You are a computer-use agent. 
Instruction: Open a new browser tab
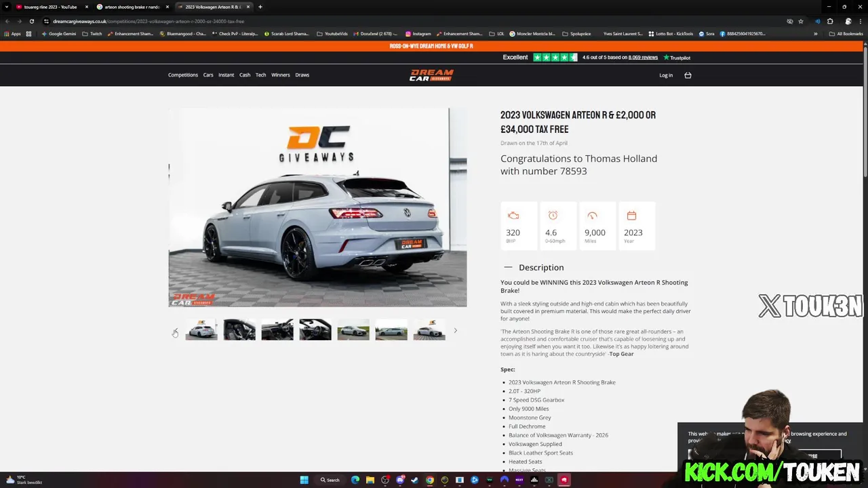(x=260, y=7)
